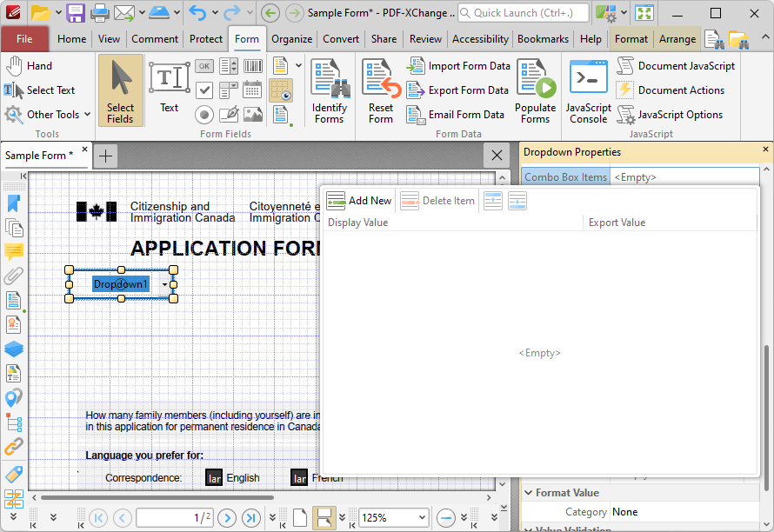Screen dimensions: 774x532
Task: Open the JavaScript Console
Action: 589,90
